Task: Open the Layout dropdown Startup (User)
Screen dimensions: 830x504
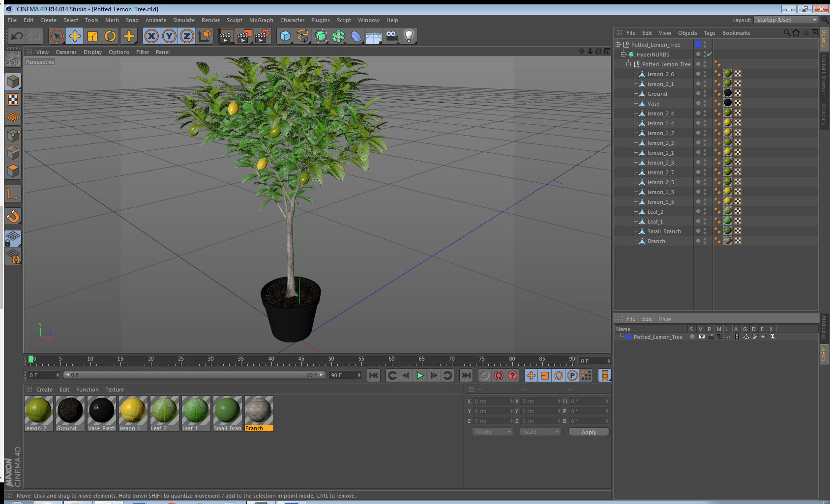Action: (786, 20)
